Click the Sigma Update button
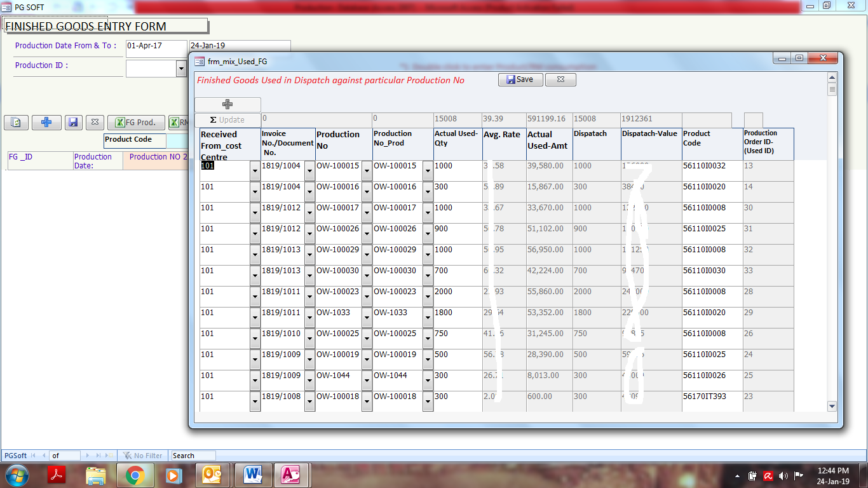 pos(227,119)
